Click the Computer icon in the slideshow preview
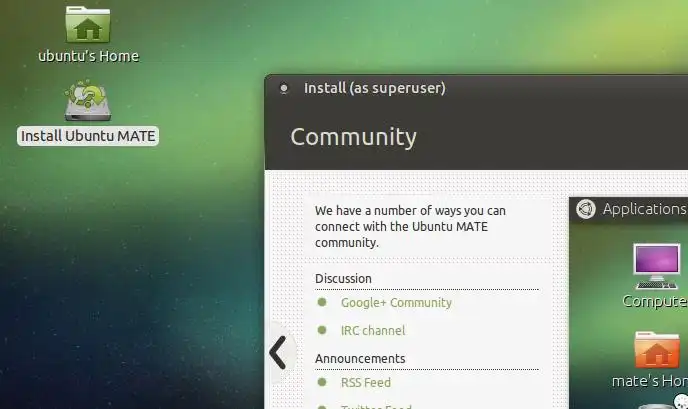Image resolution: width=688 pixels, height=409 pixels. (656, 266)
